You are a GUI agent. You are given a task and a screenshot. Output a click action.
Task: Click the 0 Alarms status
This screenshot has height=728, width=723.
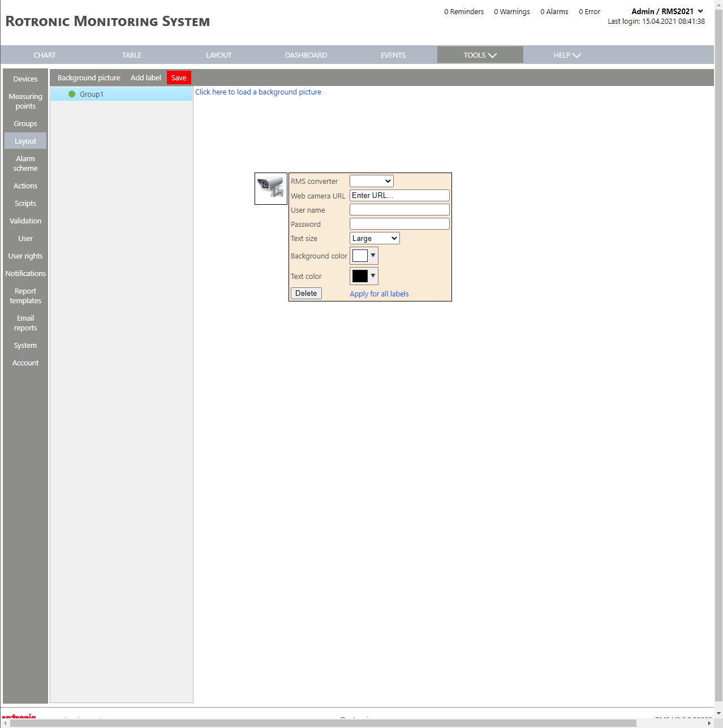[x=554, y=11]
